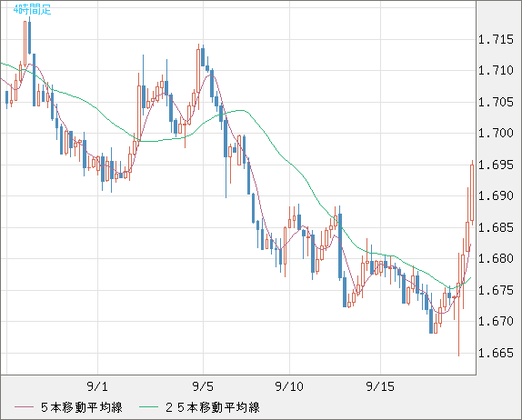Click the 1.670 price axis label
This screenshot has height=420, width=522.
tap(496, 321)
